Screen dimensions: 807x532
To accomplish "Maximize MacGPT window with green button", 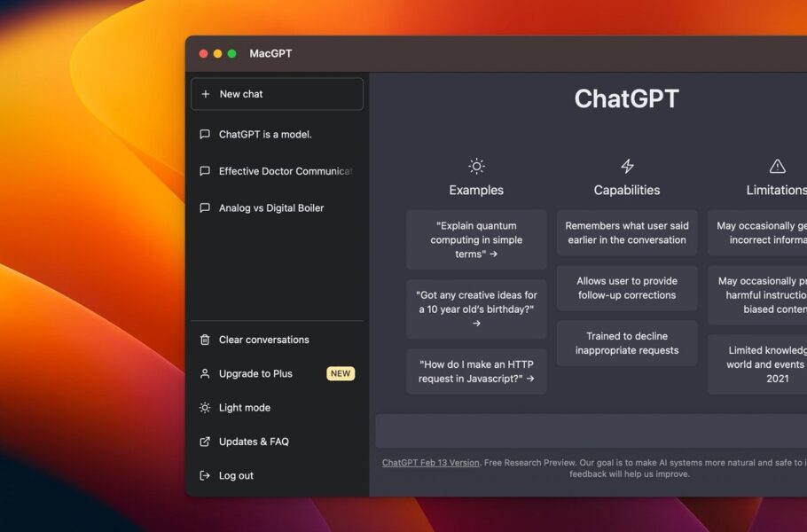I will [232, 53].
